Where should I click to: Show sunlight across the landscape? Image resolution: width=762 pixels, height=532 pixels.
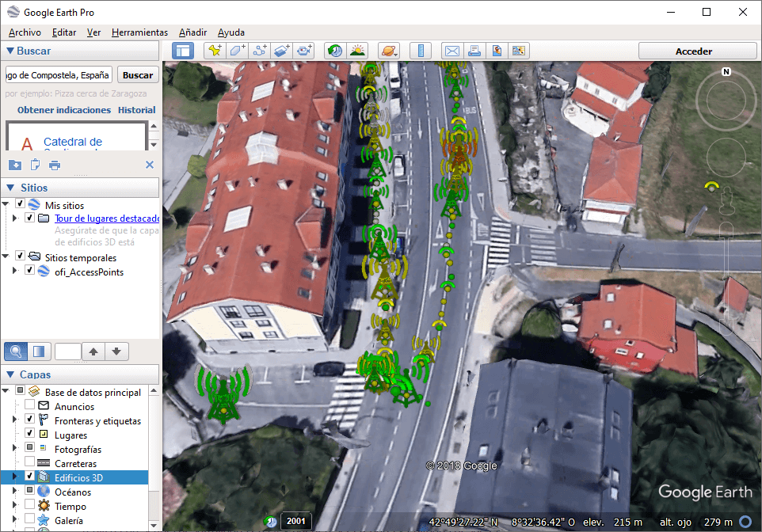pyautogui.click(x=358, y=51)
